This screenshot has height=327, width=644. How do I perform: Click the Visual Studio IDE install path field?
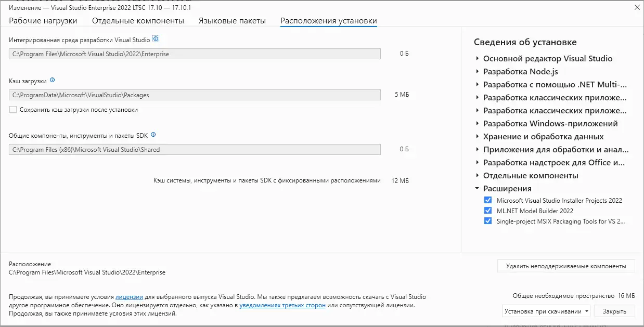(195, 54)
